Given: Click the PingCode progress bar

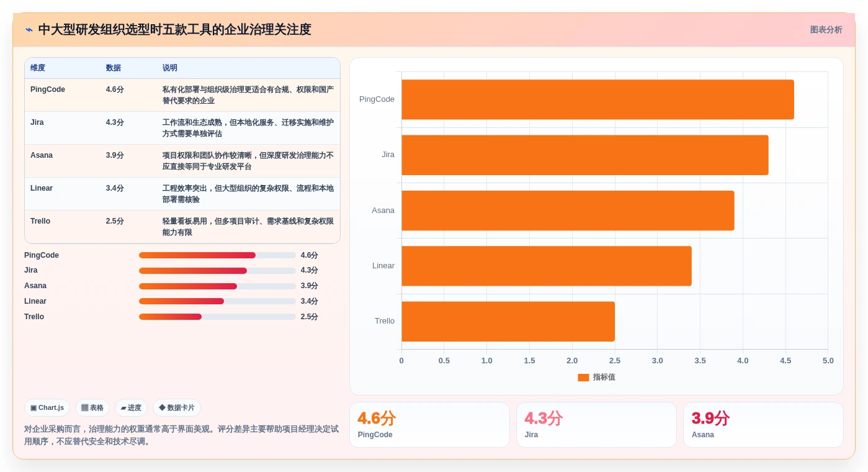Looking at the screenshot, I should [x=217, y=255].
